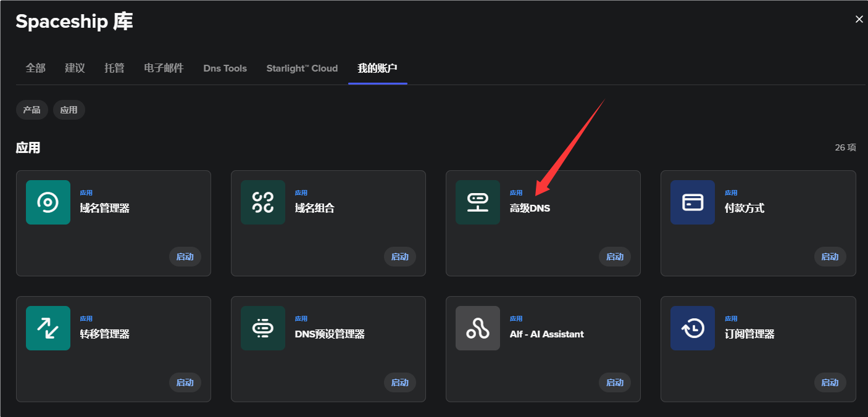
Task: Close the Spaceship 库 dialog
Action: (859, 20)
